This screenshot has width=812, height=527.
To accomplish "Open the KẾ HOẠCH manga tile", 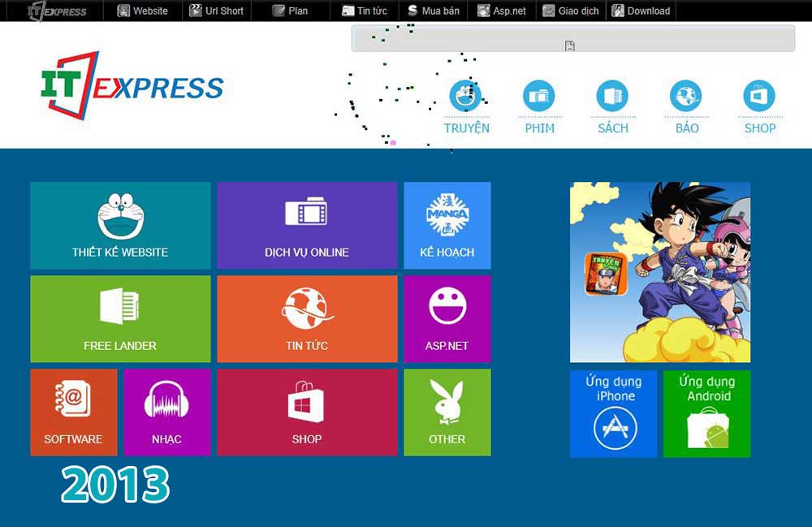I will click(x=447, y=225).
